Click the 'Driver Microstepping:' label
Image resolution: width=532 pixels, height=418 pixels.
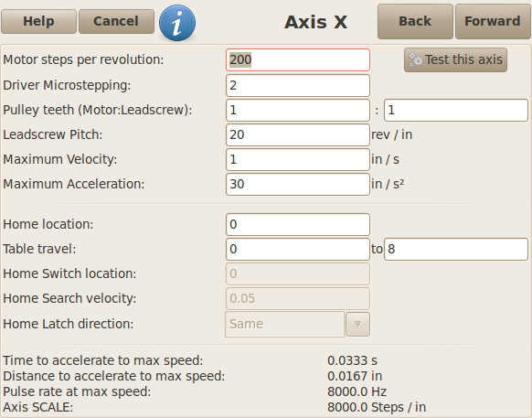click(x=67, y=85)
